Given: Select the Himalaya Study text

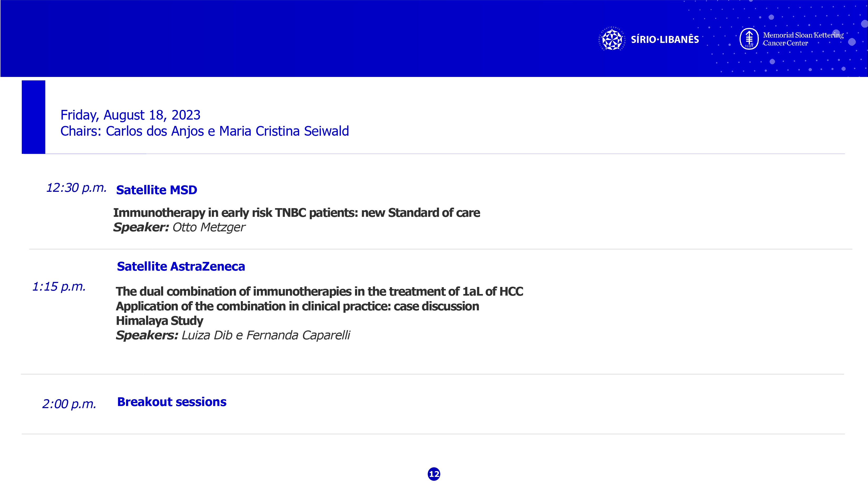Looking at the screenshot, I should pyautogui.click(x=160, y=320).
